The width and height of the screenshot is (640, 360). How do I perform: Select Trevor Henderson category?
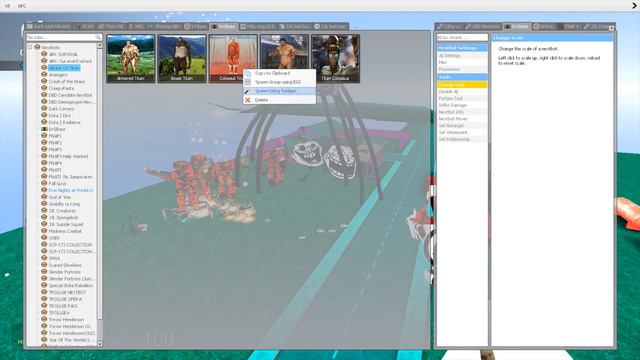tap(66, 320)
